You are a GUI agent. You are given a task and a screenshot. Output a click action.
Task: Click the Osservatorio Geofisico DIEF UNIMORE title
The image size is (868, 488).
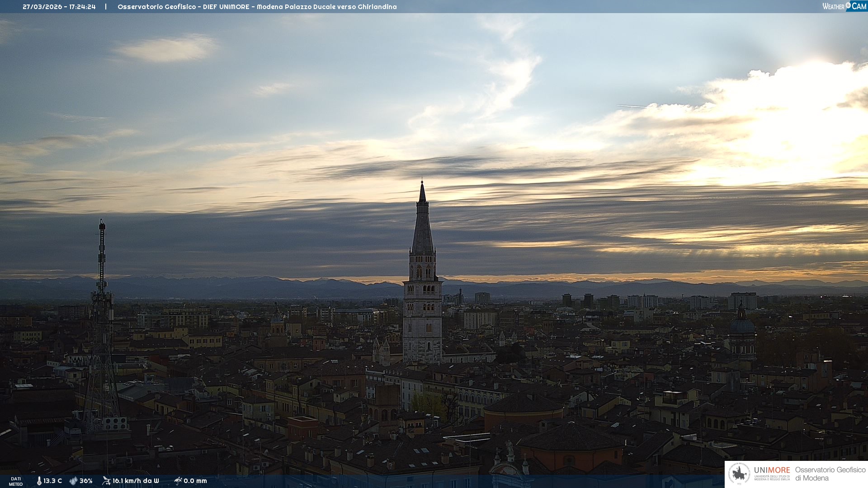click(257, 7)
